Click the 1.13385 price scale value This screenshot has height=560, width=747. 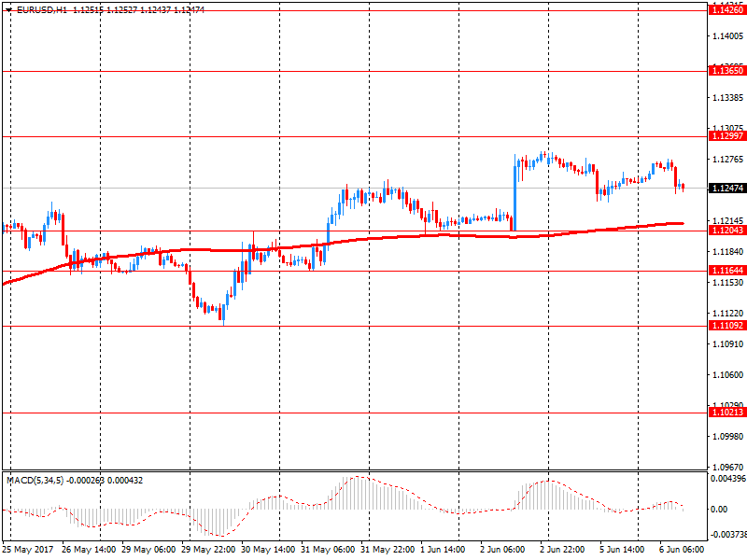tap(728, 98)
